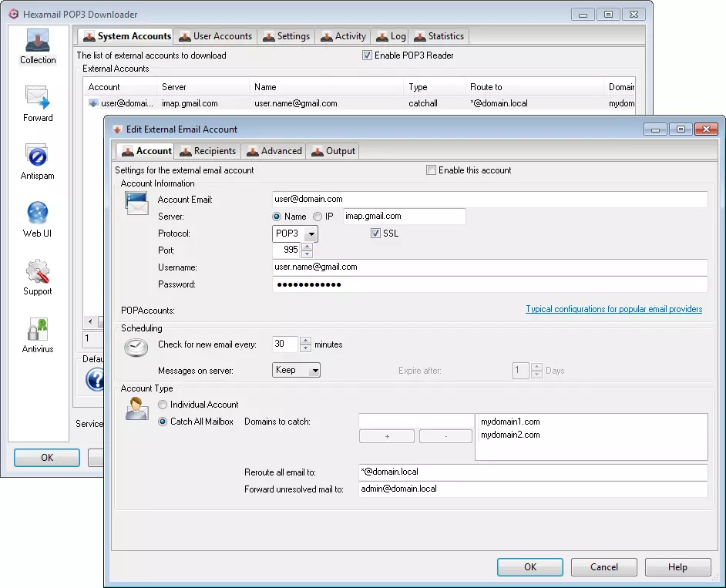The width and height of the screenshot is (726, 588).
Task: Open typical configurations for email providers link
Action: 613,309
